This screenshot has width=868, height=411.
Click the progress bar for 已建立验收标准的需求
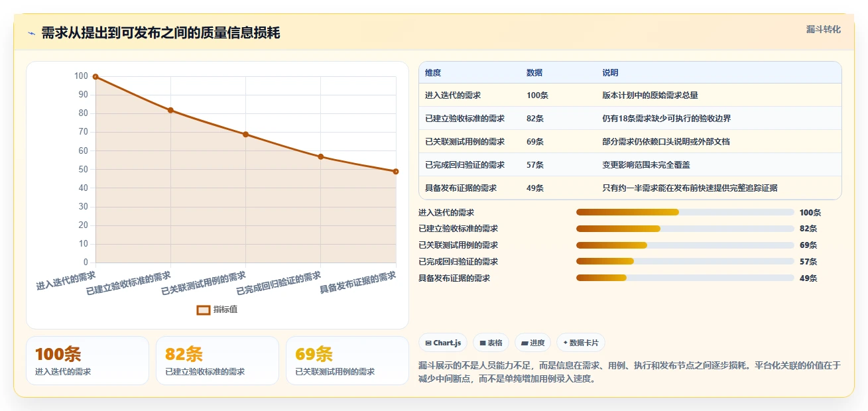click(685, 229)
